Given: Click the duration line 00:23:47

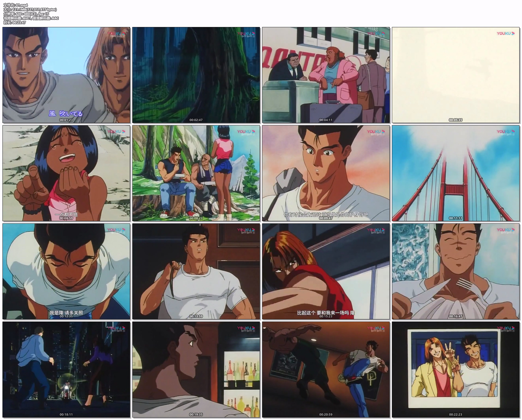Looking at the screenshot, I should (x=15, y=23).
